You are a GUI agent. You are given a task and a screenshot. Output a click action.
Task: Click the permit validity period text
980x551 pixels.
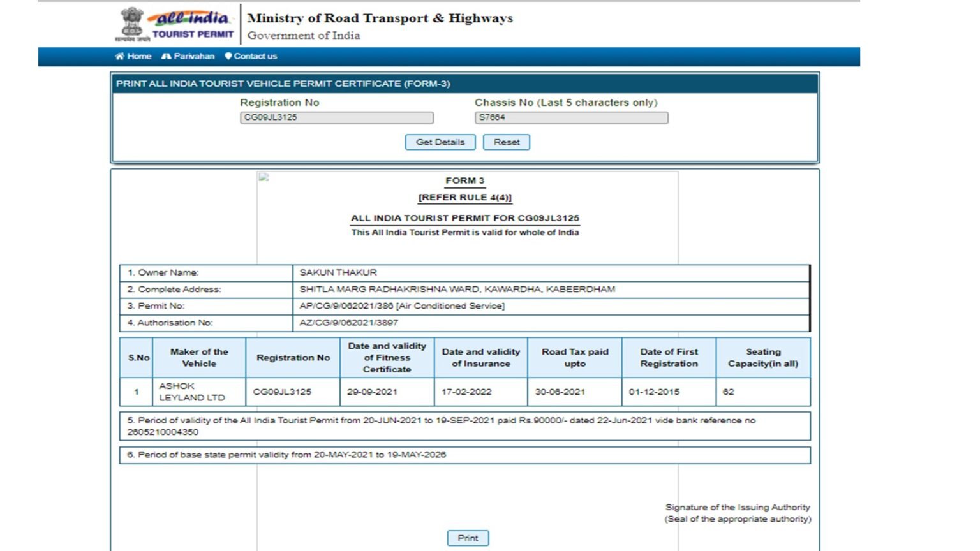[x=464, y=425]
